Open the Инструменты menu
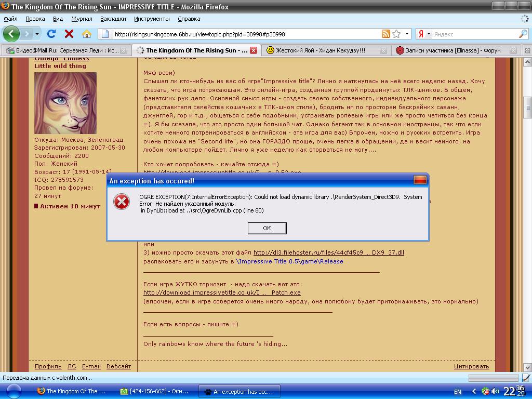532x399 pixels. point(152,19)
